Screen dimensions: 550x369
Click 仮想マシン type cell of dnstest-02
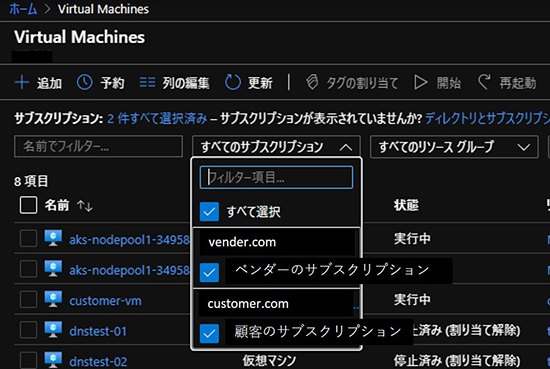[x=269, y=361]
